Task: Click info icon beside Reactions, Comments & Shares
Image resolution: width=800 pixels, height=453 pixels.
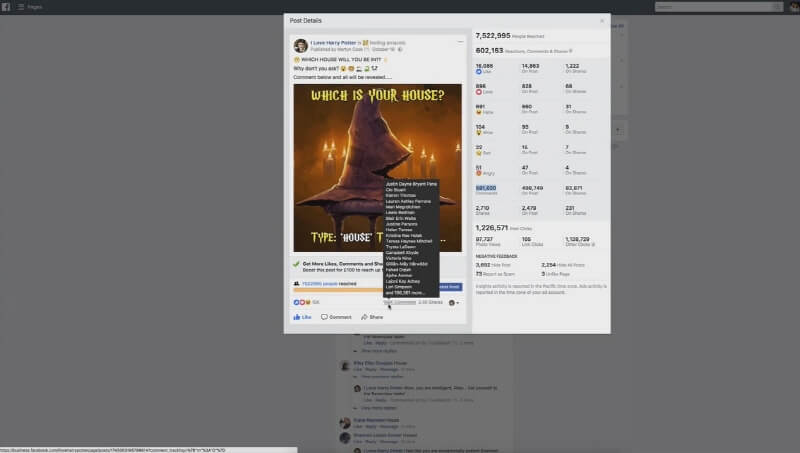Action: click(x=570, y=51)
